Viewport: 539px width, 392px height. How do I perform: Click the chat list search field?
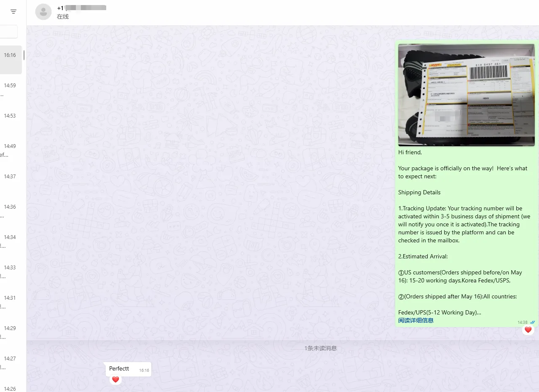point(9,32)
